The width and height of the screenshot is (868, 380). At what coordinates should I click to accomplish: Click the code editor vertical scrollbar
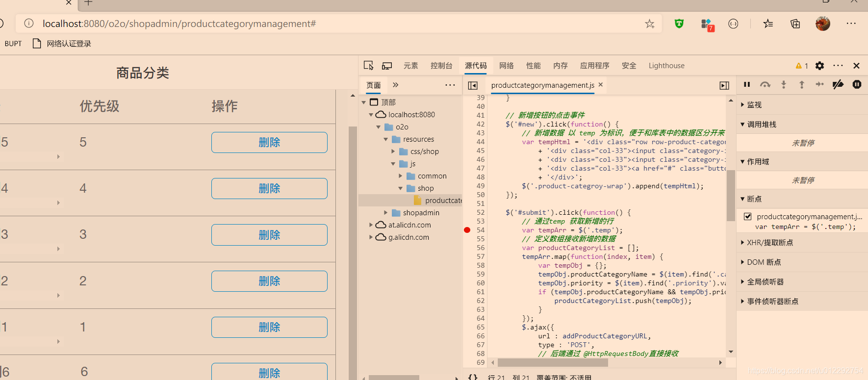tap(731, 195)
